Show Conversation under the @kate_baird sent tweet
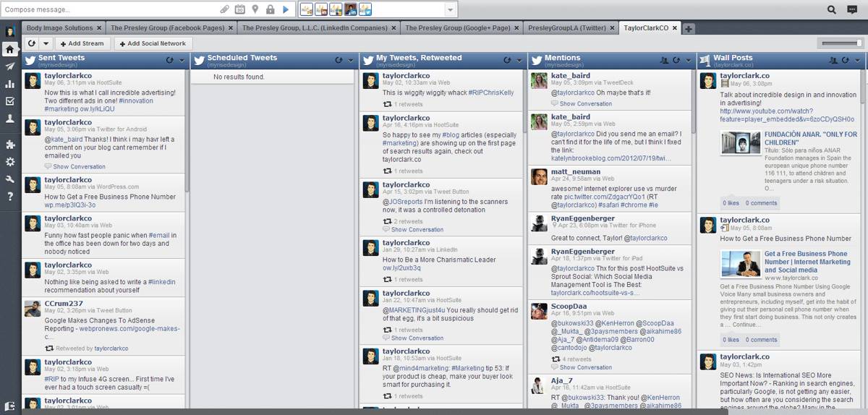The width and height of the screenshot is (868, 415). [79, 167]
